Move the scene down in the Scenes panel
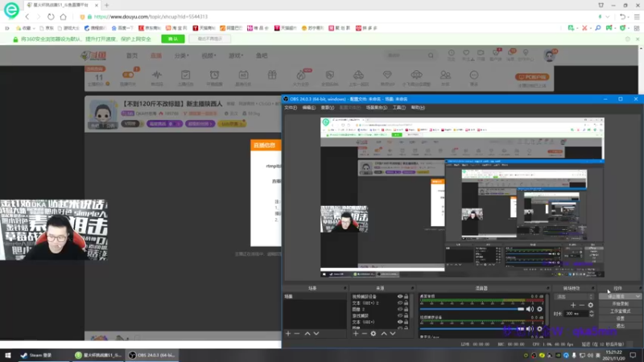This screenshot has height=362, width=644. pyautogui.click(x=316, y=334)
